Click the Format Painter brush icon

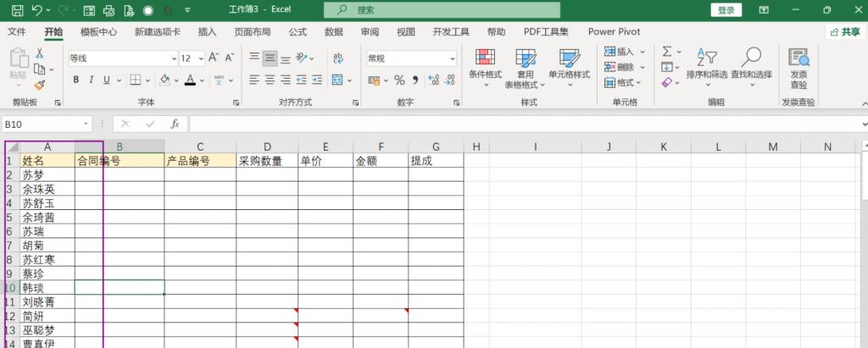pyautogui.click(x=40, y=85)
